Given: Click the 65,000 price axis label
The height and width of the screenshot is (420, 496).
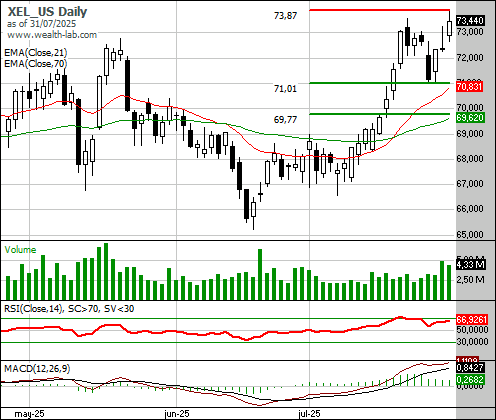Looking at the screenshot, I should point(470,235).
